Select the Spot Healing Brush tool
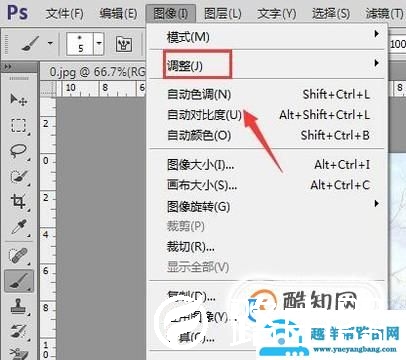Image resolution: width=406 pixels, height=360 pixels. point(18,256)
